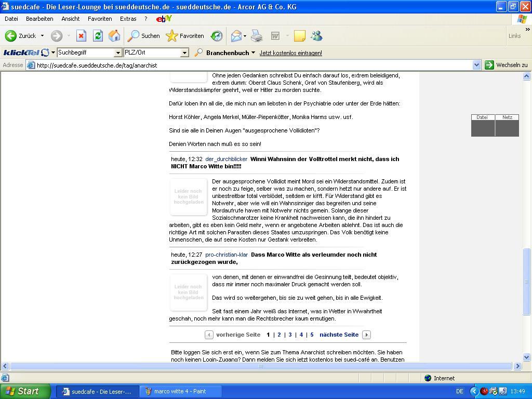Viewport: 532px width, 399px height.
Task: Print the page with printer icon
Action: pos(257,36)
